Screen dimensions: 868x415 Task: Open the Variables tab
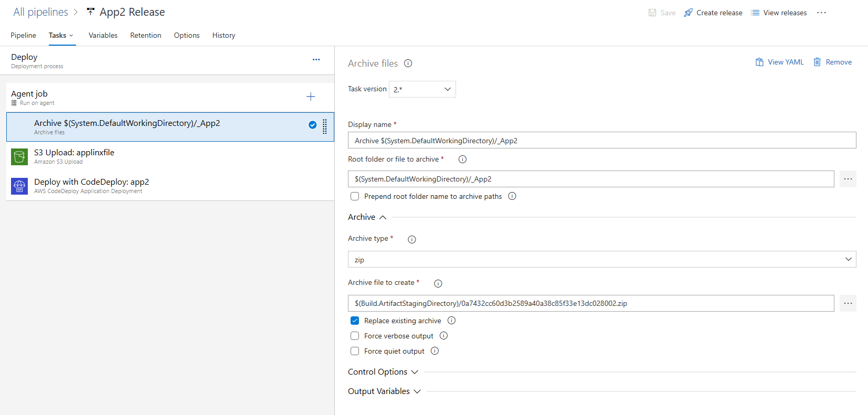pos(103,35)
